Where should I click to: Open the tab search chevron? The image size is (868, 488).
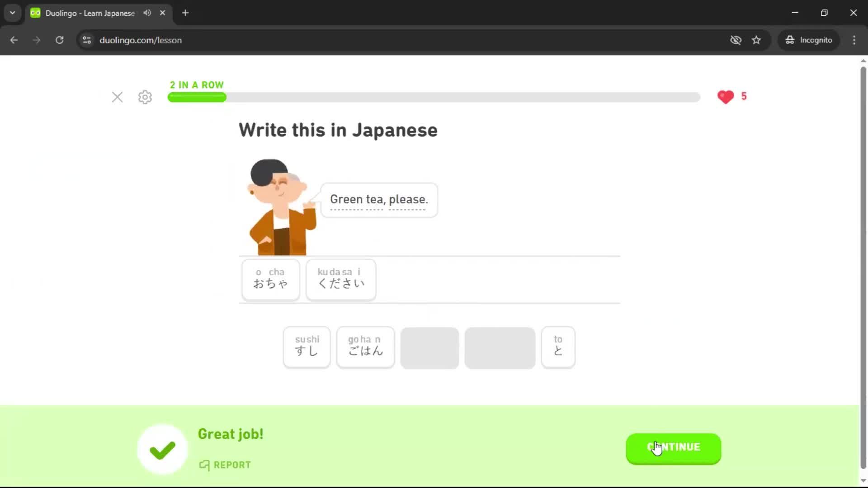(x=12, y=13)
